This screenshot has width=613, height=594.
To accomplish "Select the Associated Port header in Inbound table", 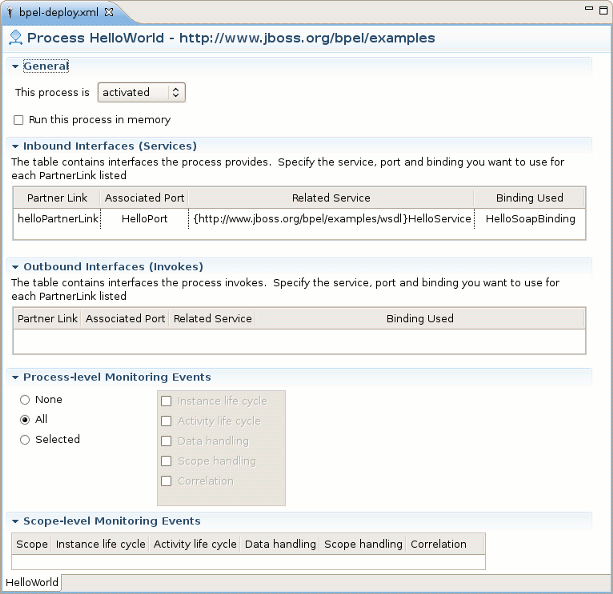I will (x=144, y=198).
